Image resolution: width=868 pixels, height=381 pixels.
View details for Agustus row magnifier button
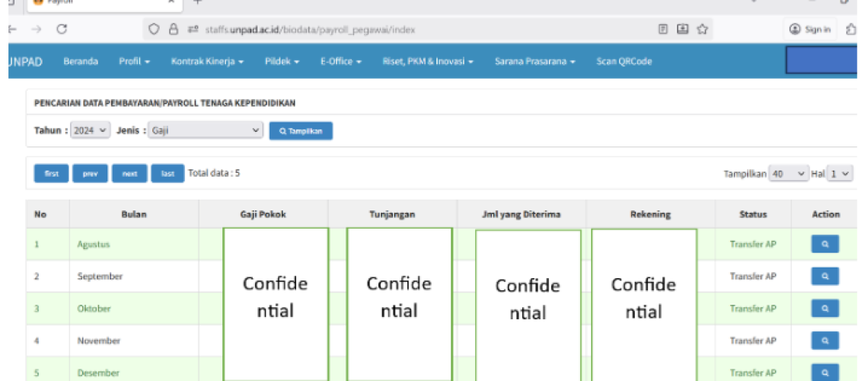(825, 244)
